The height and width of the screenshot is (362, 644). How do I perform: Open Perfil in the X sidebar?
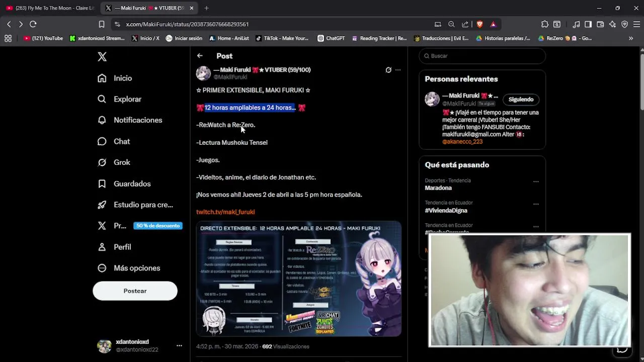coord(114,247)
